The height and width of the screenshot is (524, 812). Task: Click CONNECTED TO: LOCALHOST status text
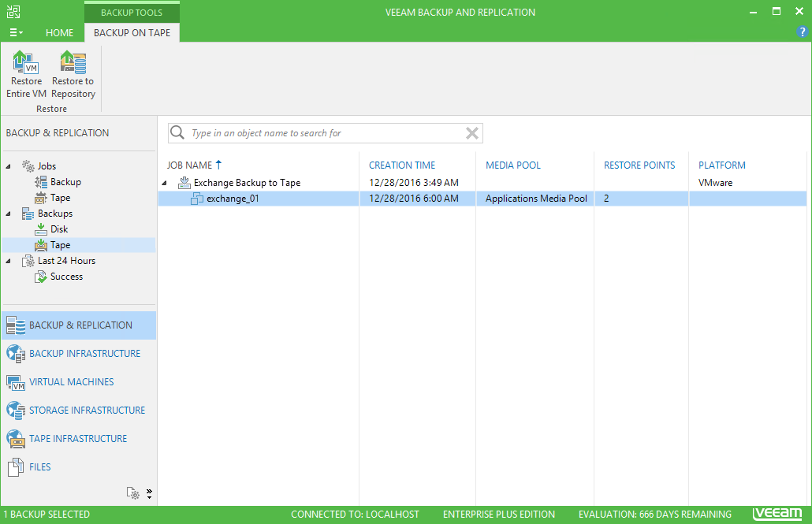click(355, 515)
